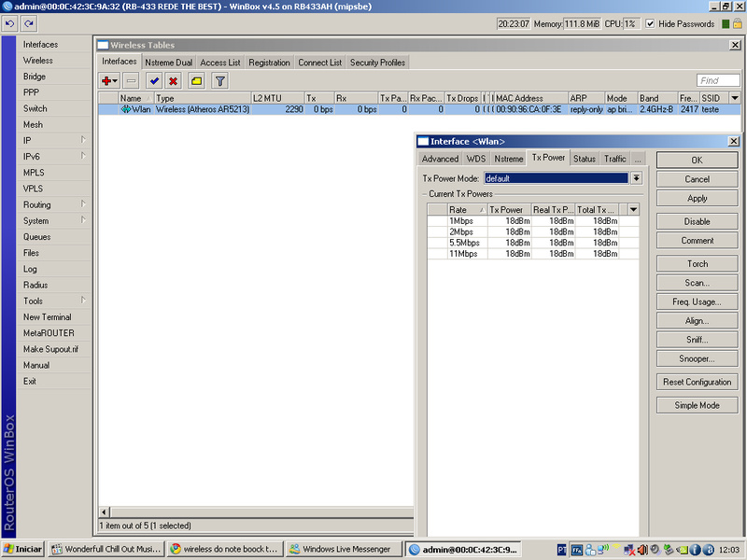Click the Tx Power Mode default field

click(x=556, y=178)
